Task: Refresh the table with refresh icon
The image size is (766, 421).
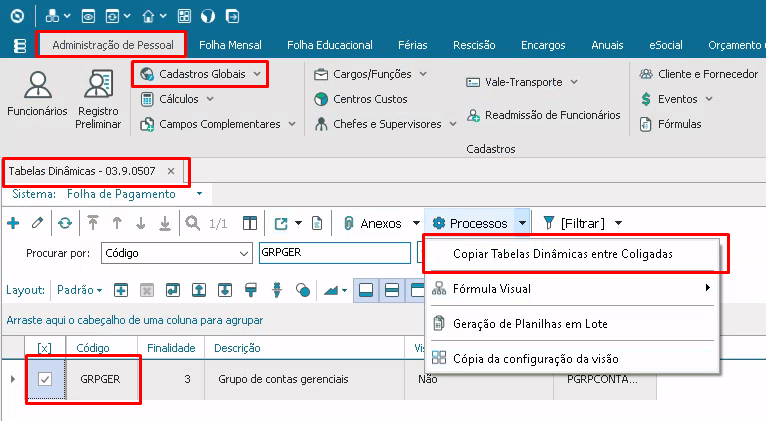Action: (64, 223)
